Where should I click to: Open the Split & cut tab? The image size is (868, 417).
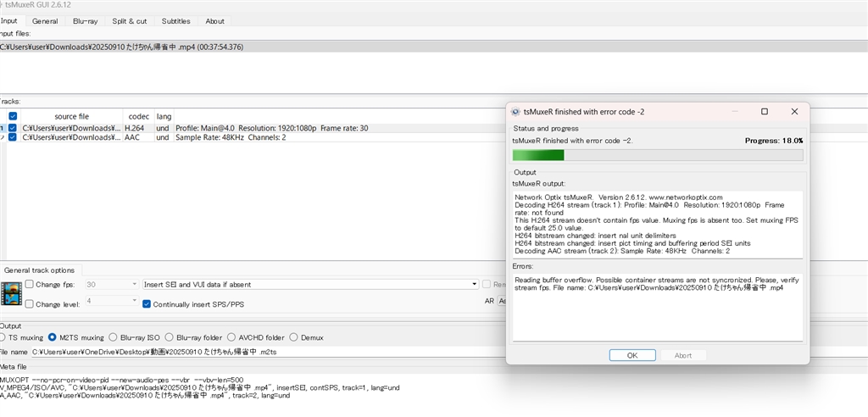(130, 21)
